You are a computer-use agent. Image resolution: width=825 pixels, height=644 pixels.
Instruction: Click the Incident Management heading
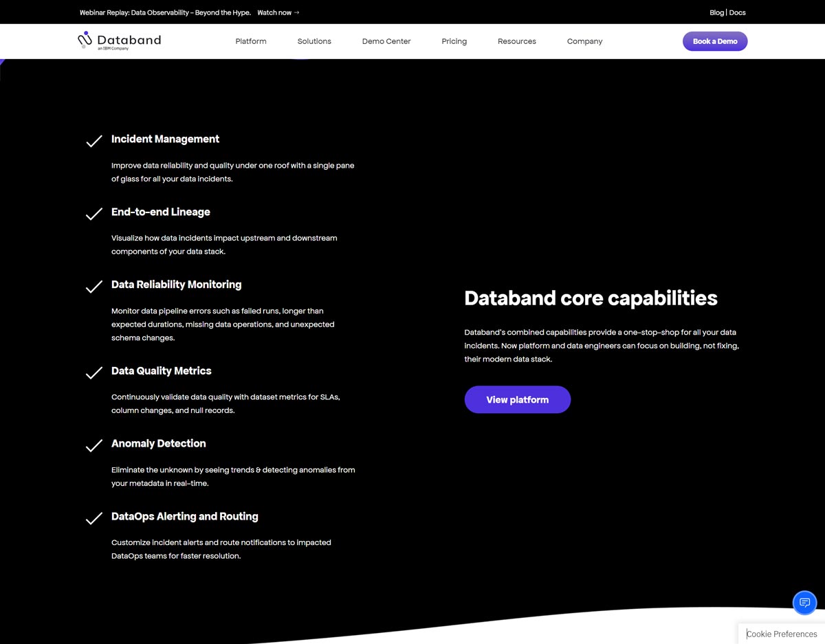[x=165, y=139]
